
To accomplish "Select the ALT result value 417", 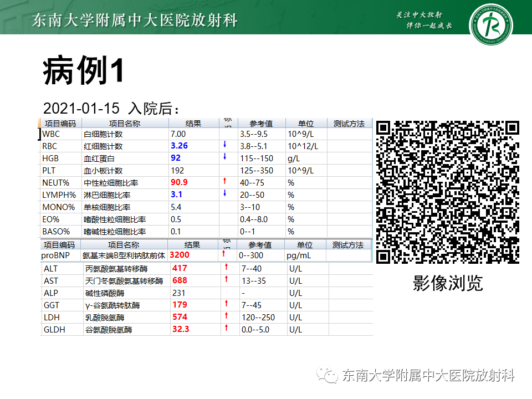I will tap(180, 268).
